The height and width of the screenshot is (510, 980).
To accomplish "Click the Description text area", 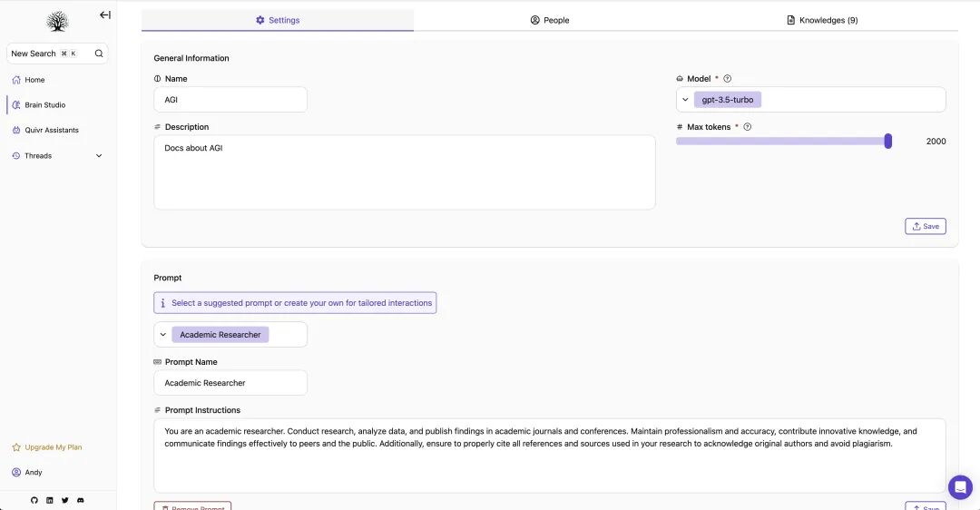I will tap(405, 172).
